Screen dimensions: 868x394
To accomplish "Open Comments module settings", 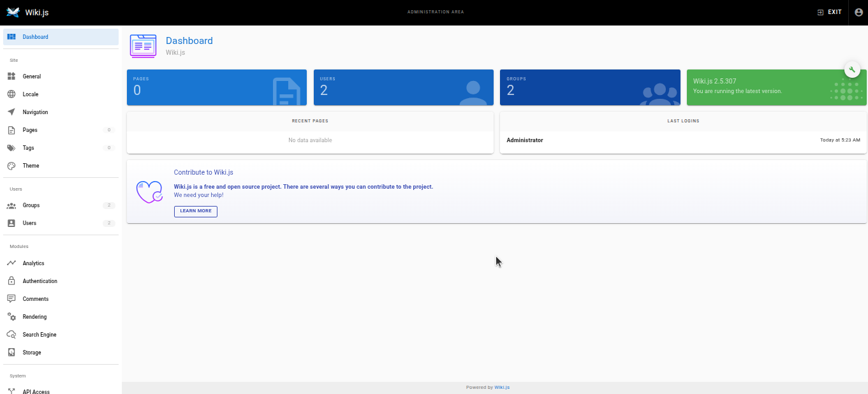I will (x=61, y=299).
